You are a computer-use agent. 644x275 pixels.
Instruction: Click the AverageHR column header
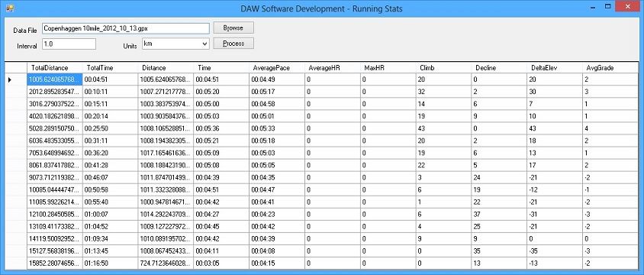point(332,68)
